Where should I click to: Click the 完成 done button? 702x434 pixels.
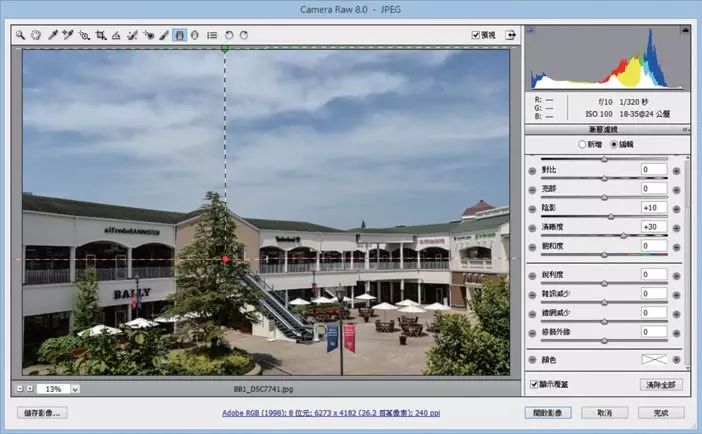[x=661, y=413]
